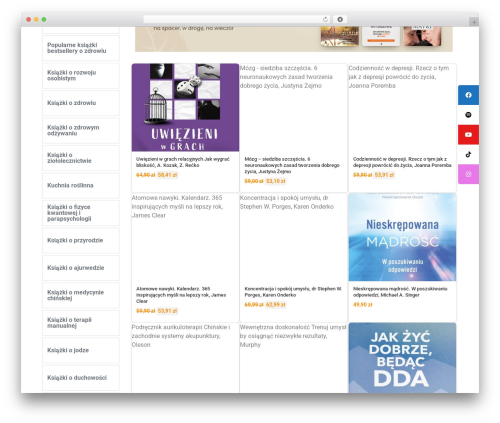Screen dimensions: 500x423
Task: Open the Nieskrępowana mądrość book cover
Action: (402, 237)
